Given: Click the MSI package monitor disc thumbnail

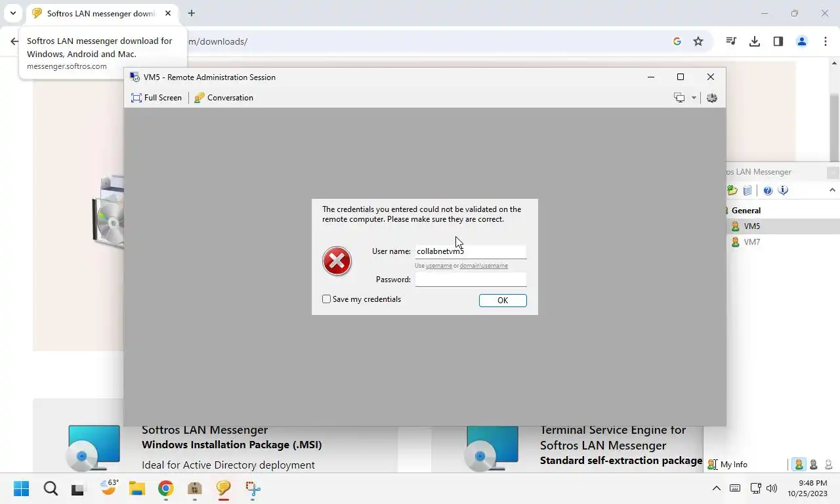Looking at the screenshot, I should pyautogui.click(x=93, y=448).
